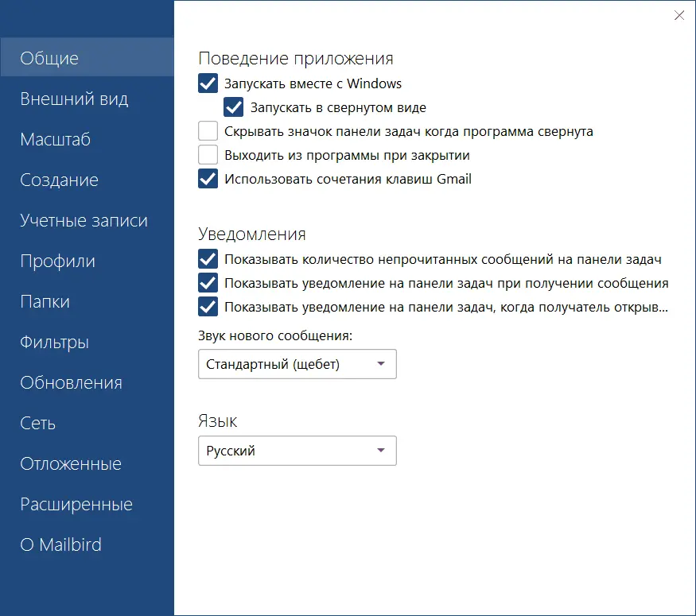Toggle notification on message received checkbox
The image size is (696, 616).
pos(208,283)
